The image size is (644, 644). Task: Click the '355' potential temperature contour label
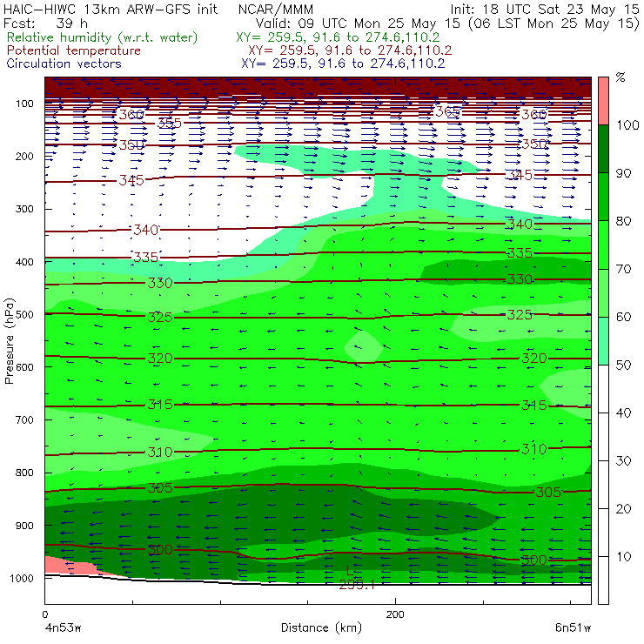coord(169,123)
